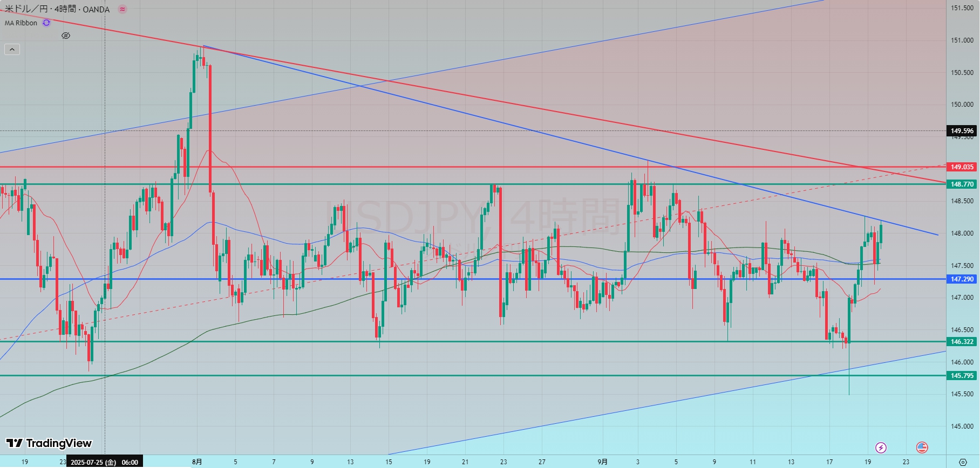Click the 2025-07-25 crosshair date label
The height and width of the screenshot is (468, 980).
(x=104, y=462)
